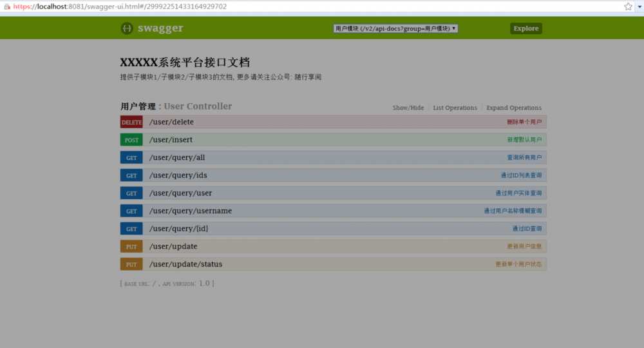This screenshot has height=348, width=644.
Task: Click the 通过ID列表查询 description
Action: [521, 175]
